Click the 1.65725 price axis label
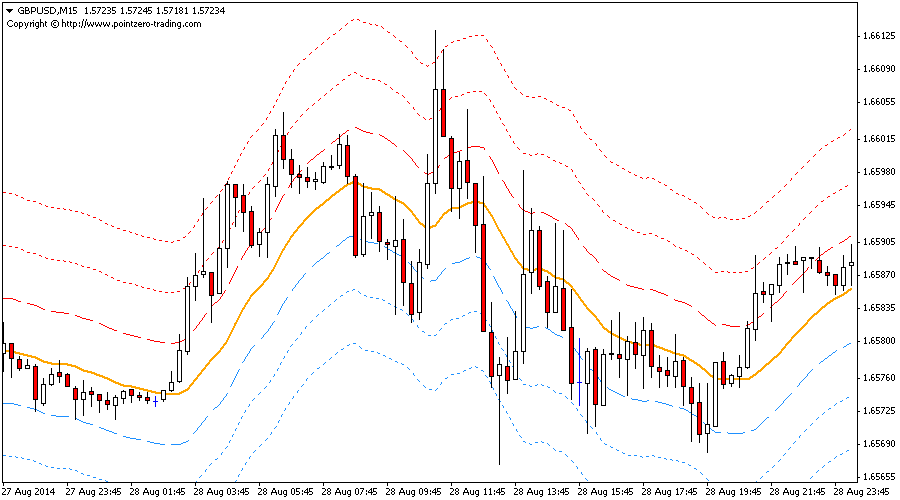900x500 pixels. [876, 411]
